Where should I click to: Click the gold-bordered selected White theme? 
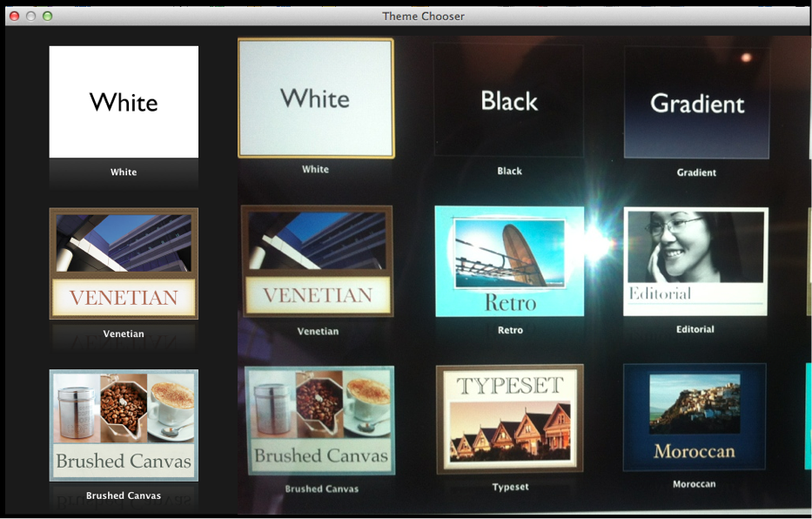point(316,98)
